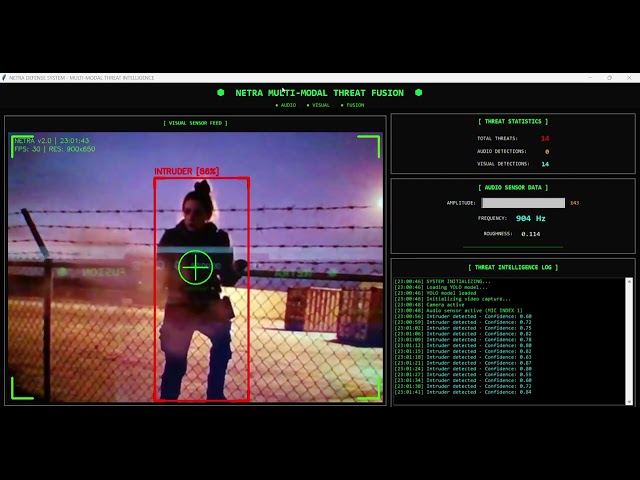Click the Threat Intelligence Log header

coord(513,267)
